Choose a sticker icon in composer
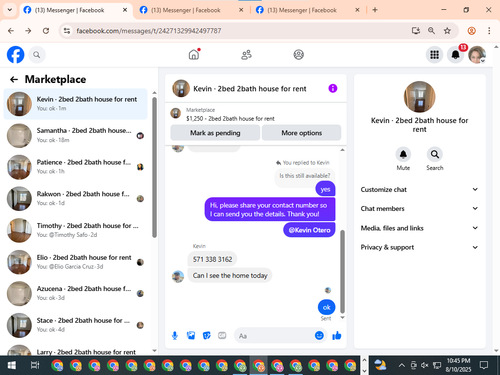Image resolution: width=500 pixels, height=375 pixels. click(x=207, y=335)
